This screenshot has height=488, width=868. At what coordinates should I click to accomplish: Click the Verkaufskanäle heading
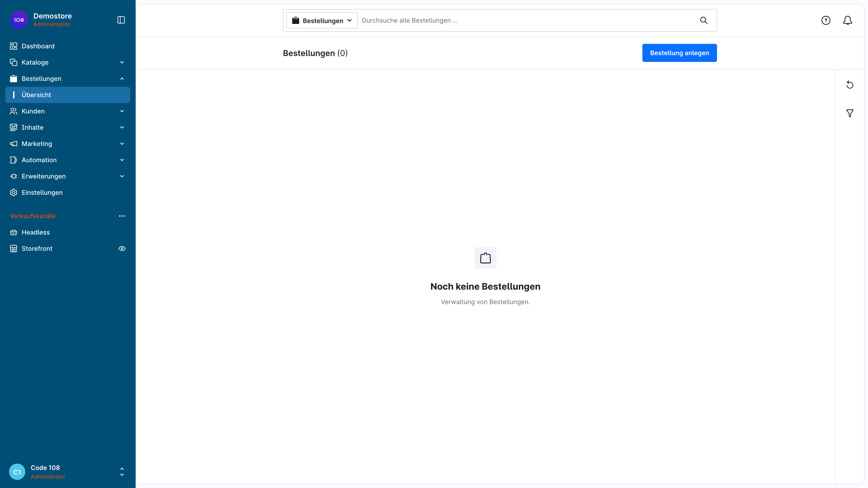[x=33, y=216]
